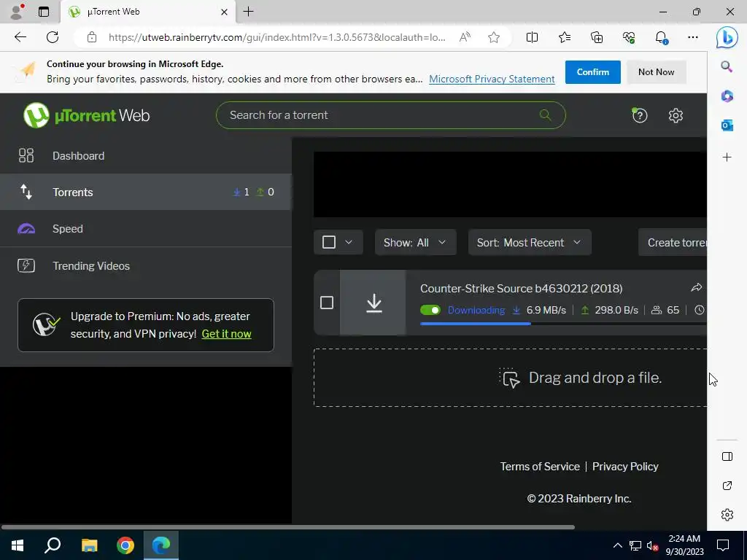Screen dimensions: 747x560
Task: Expand the select-all checkbox dropdown arrow
Action: pyautogui.click(x=349, y=242)
